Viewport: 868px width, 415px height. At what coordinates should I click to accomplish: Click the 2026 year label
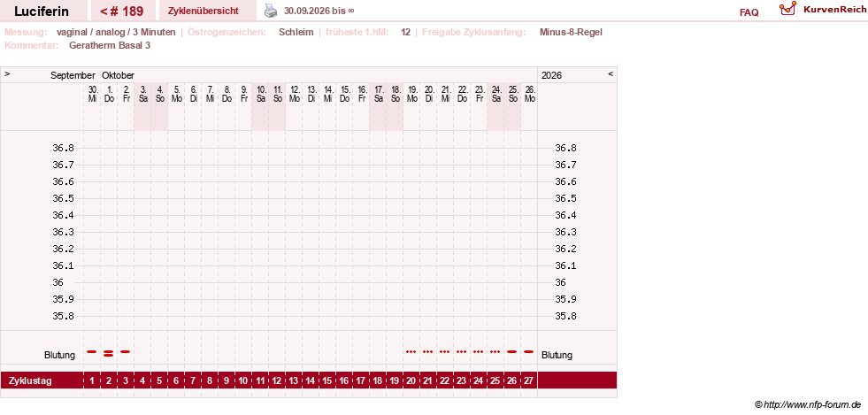click(551, 75)
